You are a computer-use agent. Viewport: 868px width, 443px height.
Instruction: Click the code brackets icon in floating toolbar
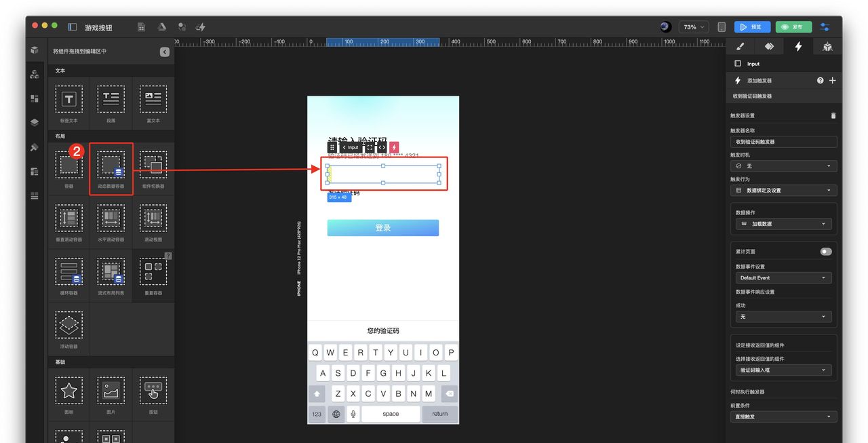(x=382, y=147)
